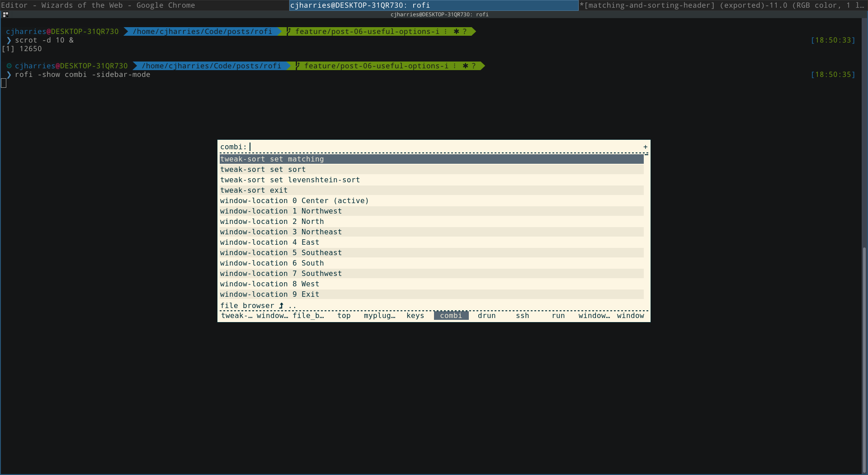Switch to the 'keys' mode tab
The height and width of the screenshot is (475, 868).
[x=415, y=315]
